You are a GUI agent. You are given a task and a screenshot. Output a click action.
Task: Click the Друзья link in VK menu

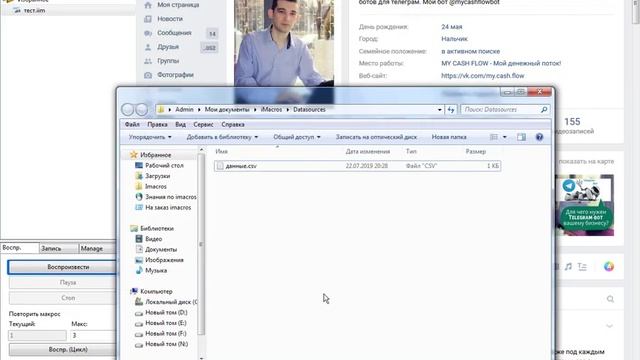pyautogui.click(x=168, y=47)
